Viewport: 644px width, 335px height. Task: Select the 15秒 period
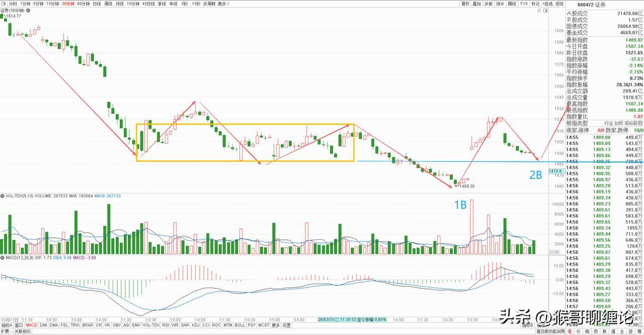point(196,4)
